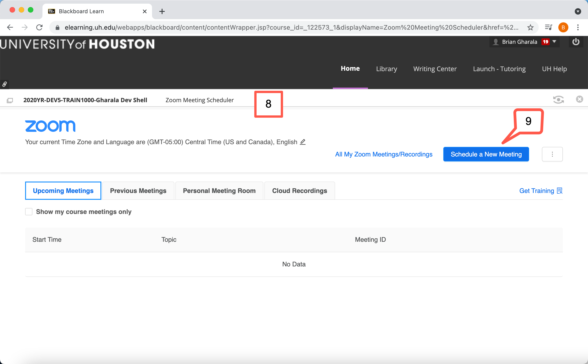Screen dimensions: 588x364
Task: Open UH Help tab
Action: pyautogui.click(x=554, y=69)
